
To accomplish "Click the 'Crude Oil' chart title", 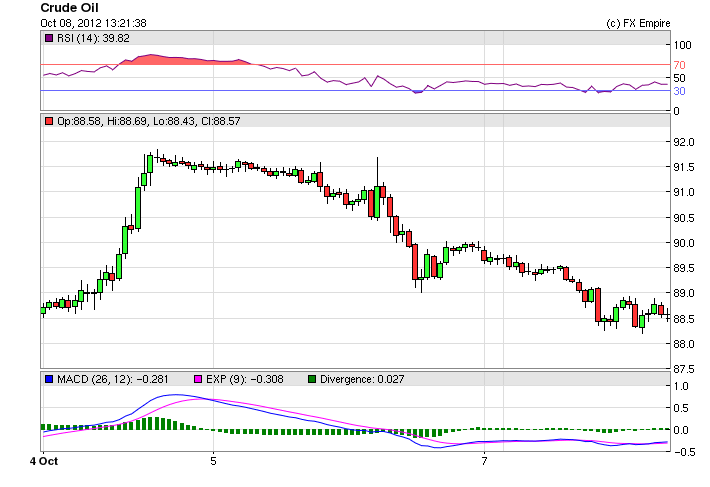I will pos(69,8).
